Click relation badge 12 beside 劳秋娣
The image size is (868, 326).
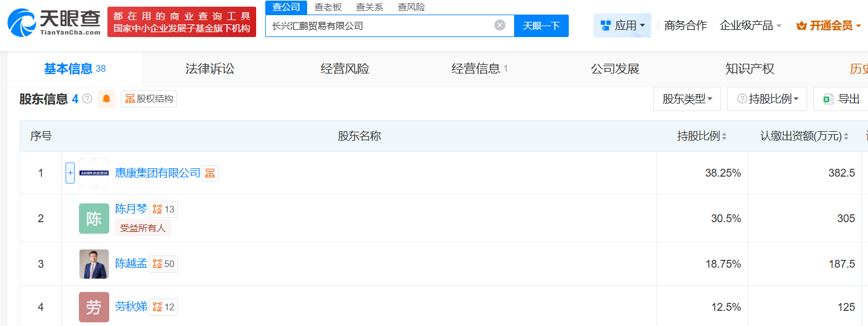163,307
